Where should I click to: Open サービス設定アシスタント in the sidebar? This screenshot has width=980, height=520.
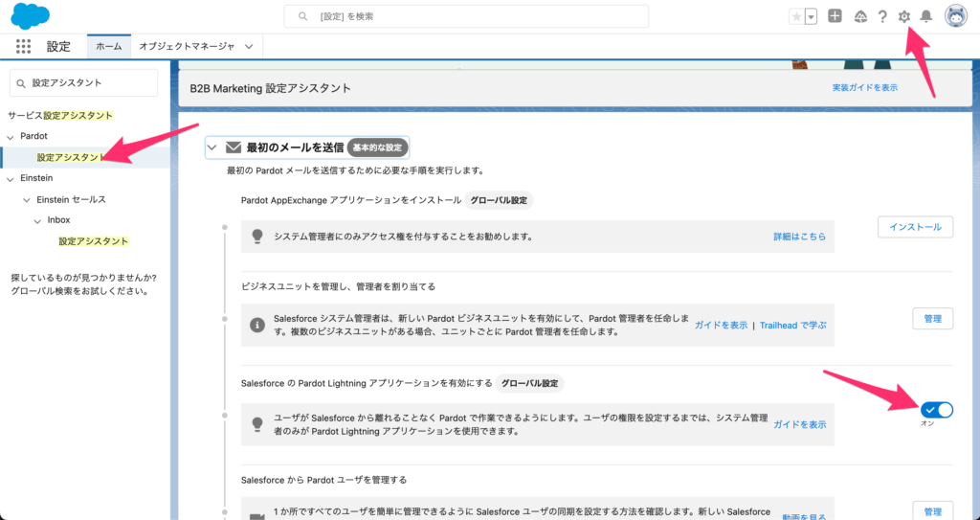[x=60, y=115]
